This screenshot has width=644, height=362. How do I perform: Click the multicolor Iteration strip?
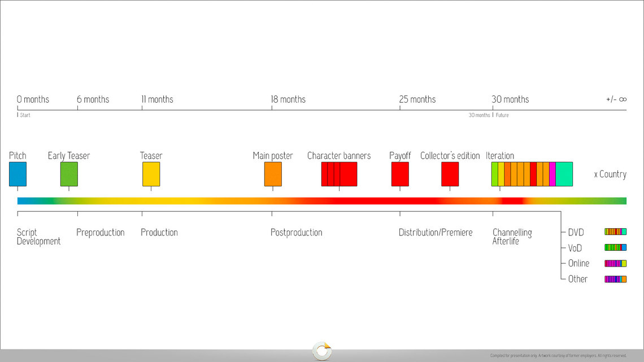coord(532,174)
